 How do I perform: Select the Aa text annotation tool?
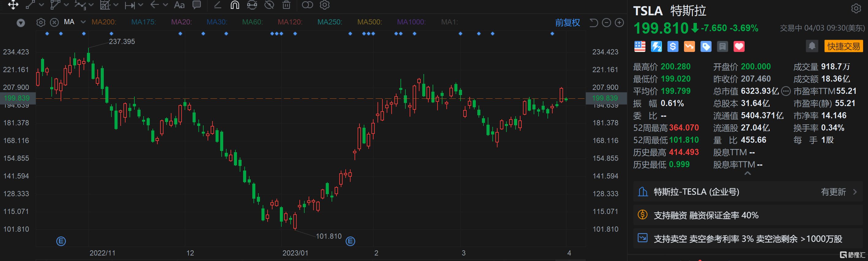(x=179, y=5)
